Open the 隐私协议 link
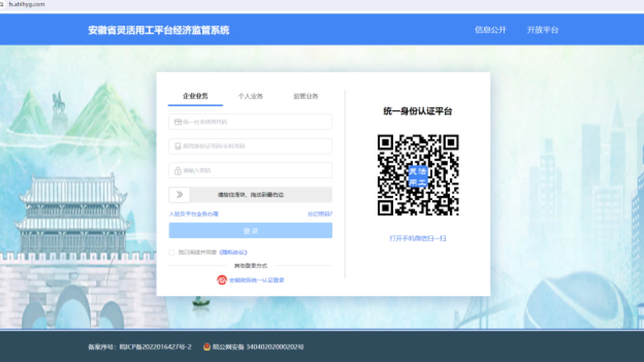Viewport: 644px width, 362px height. 233,252
